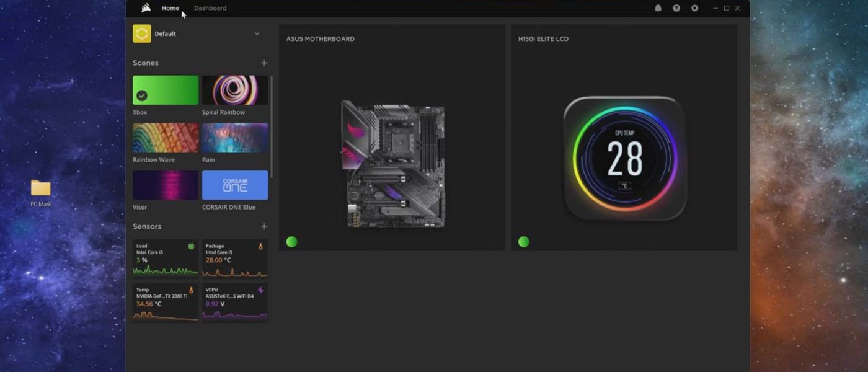The image size is (868, 372).
Task: Open help with the question mark icon
Action: [676, 8]
